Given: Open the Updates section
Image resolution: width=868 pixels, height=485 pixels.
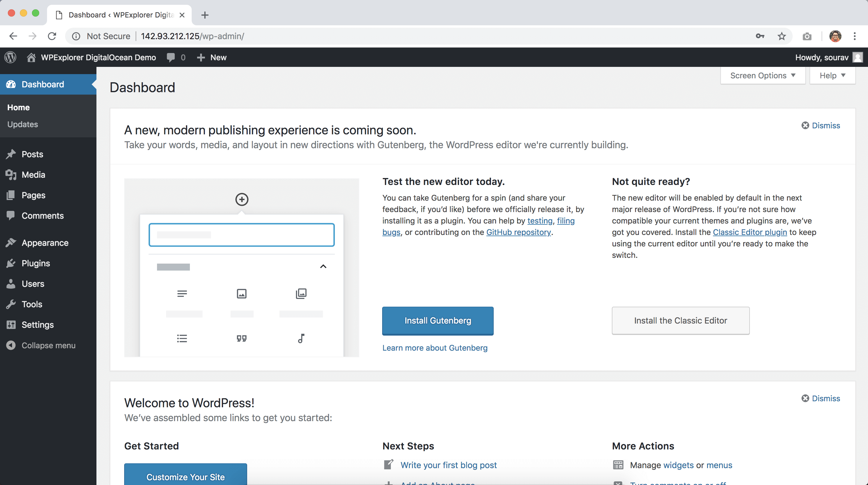Looking at the screenshot, I should pos(22,124).
